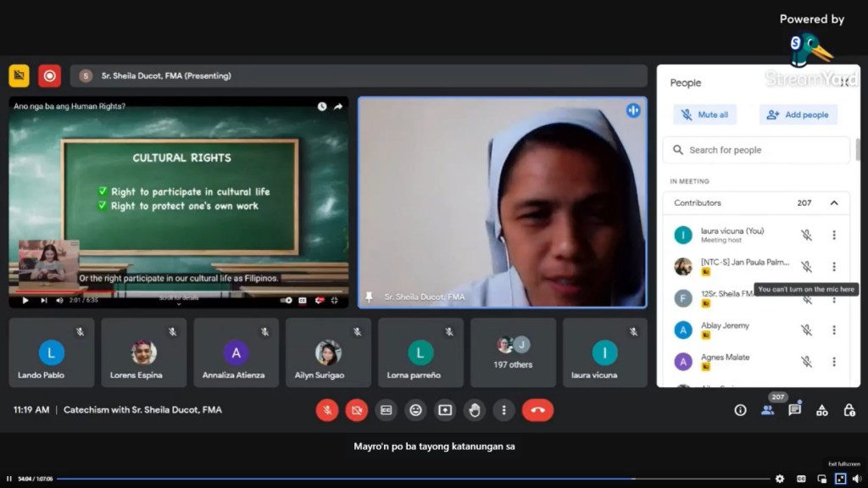The image size is (868, 488).
Task: Show the people panel tab
Action: (x=767, y=410)
